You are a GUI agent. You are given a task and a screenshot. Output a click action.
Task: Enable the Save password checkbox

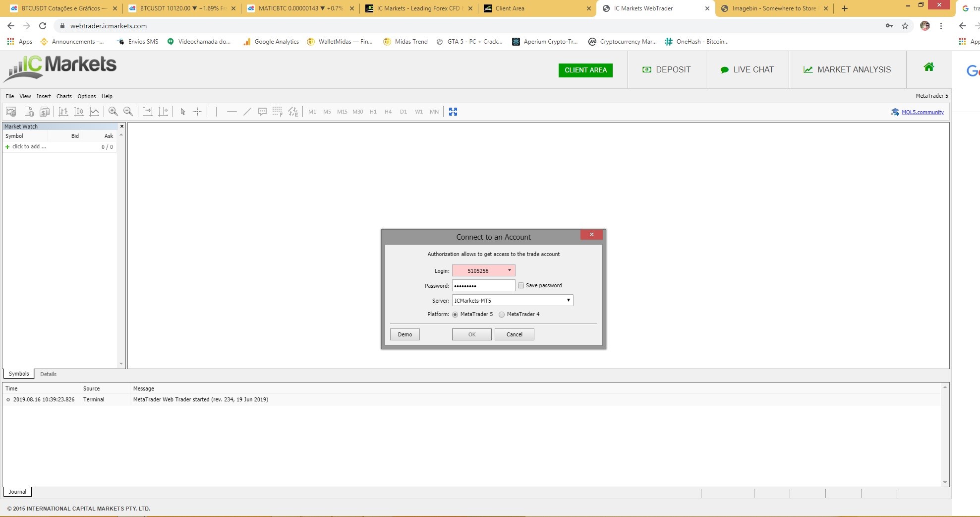(x=521, y=285)
